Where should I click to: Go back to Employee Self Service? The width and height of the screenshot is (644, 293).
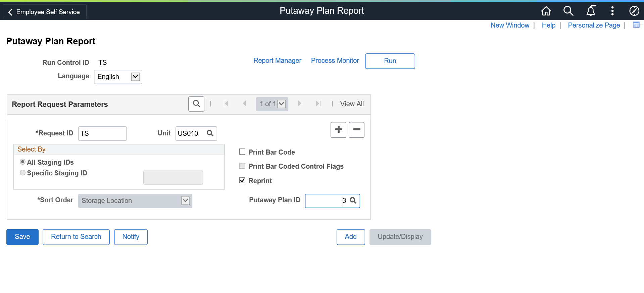[44, 12]
